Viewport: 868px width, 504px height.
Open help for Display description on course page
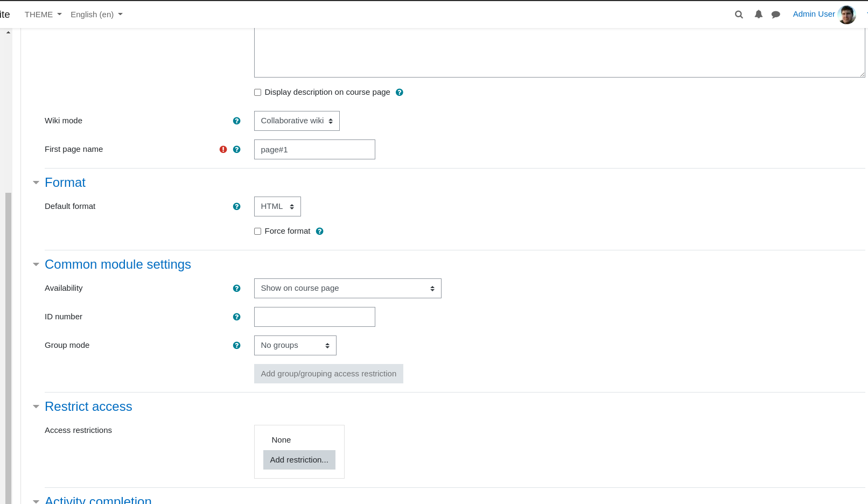click(x=399, y=92)
